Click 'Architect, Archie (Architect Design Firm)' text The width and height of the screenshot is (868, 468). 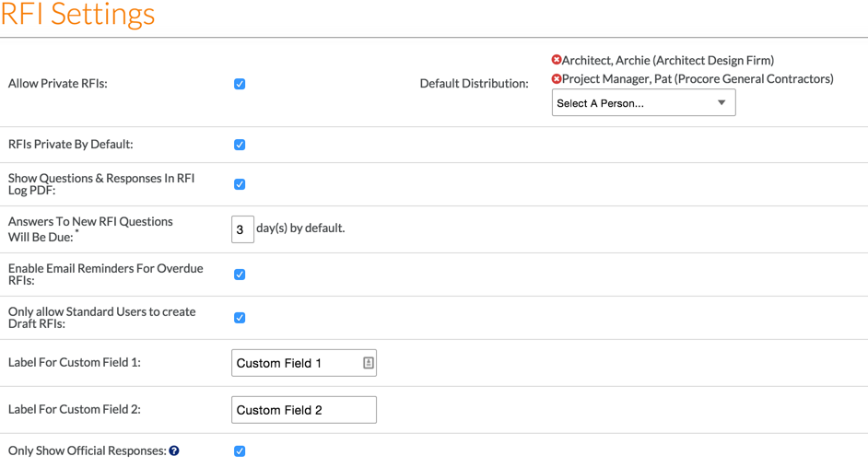[668, 60]
